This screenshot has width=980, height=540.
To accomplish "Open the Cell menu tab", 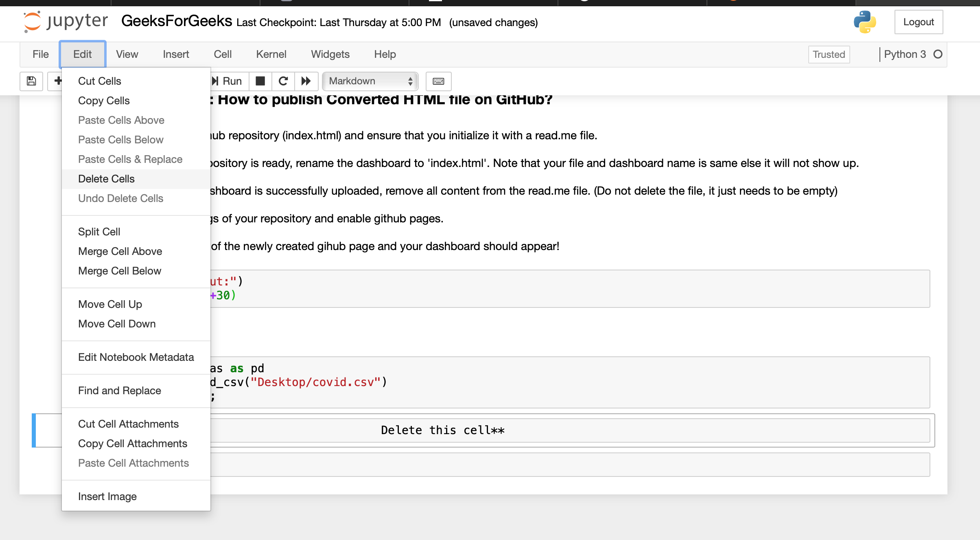I will [222, 54].
